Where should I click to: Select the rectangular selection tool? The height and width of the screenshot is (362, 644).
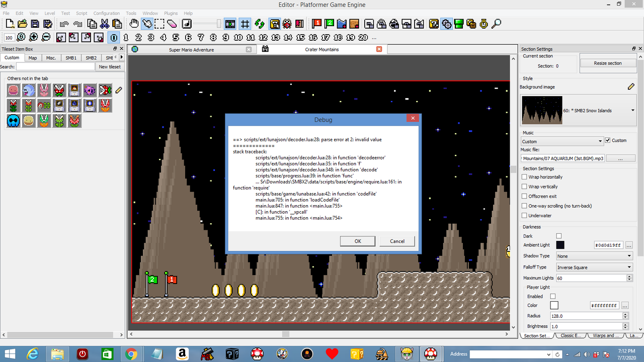pos(158,24)
